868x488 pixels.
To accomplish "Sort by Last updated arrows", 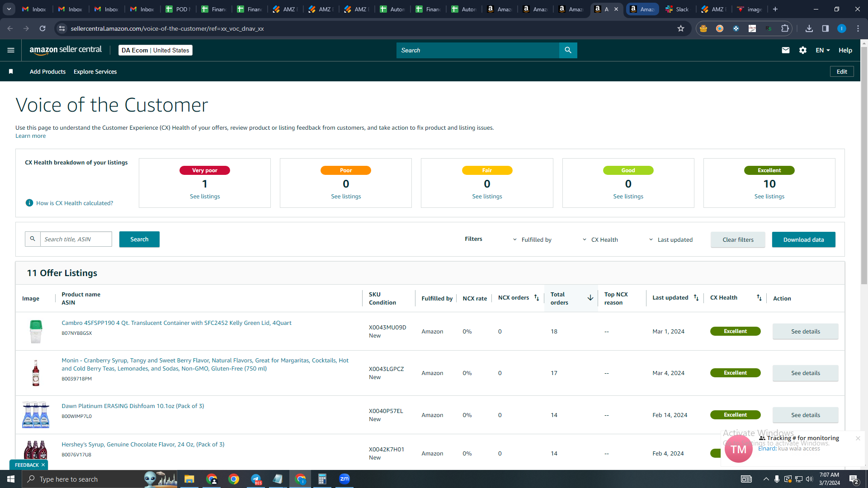I will point(696,298).
